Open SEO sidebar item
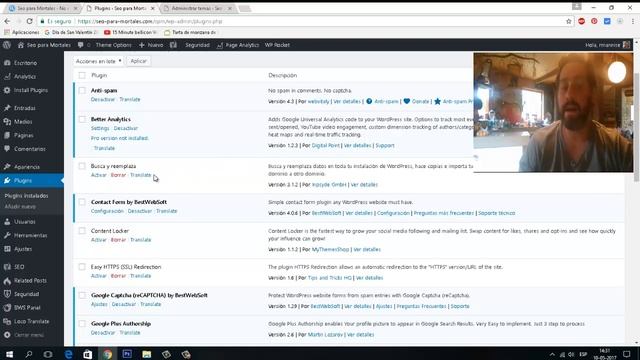The image size is (640, 360). [19, 267]
